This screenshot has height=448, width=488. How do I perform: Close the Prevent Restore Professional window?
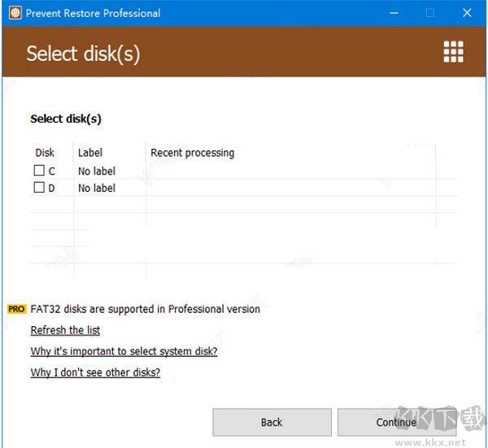click(468, 13)
